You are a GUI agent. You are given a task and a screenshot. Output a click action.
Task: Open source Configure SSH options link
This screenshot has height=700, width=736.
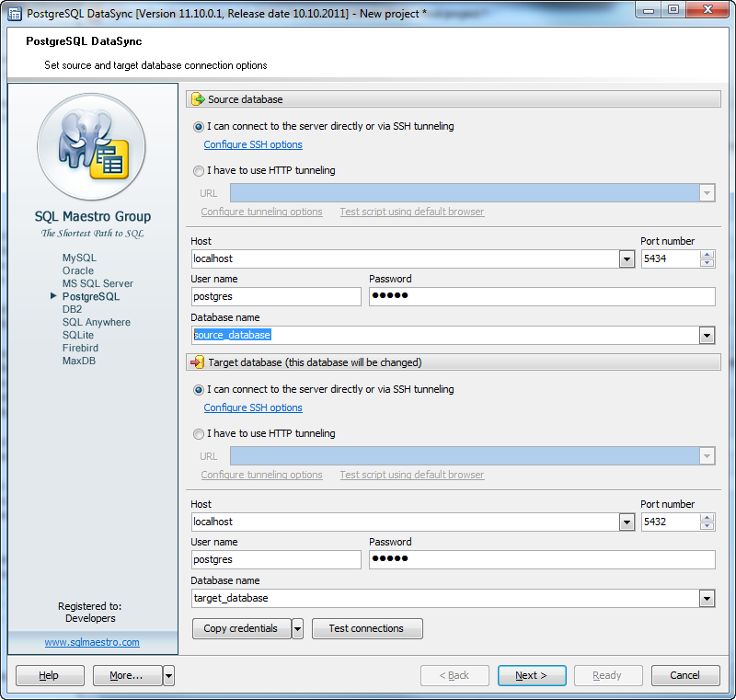[253, 145]
